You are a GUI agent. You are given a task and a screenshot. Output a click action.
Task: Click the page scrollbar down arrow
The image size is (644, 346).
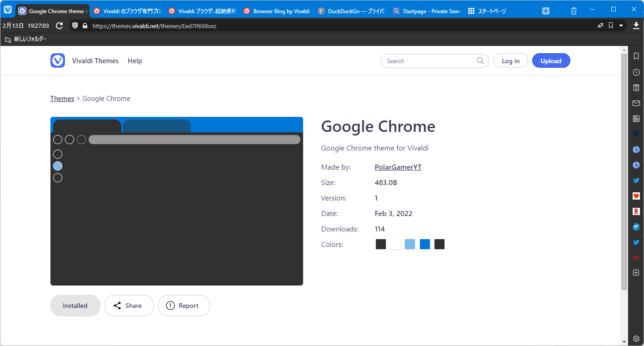(624, 341)
